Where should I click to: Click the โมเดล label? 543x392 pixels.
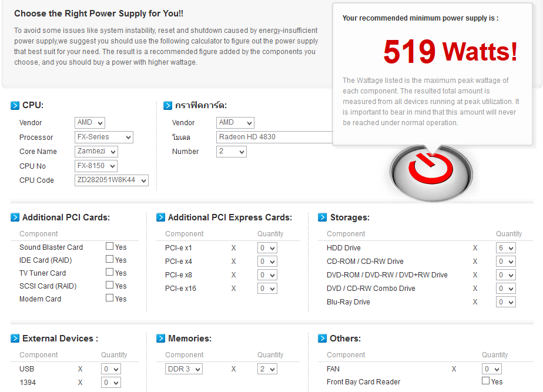coord(181,138)
